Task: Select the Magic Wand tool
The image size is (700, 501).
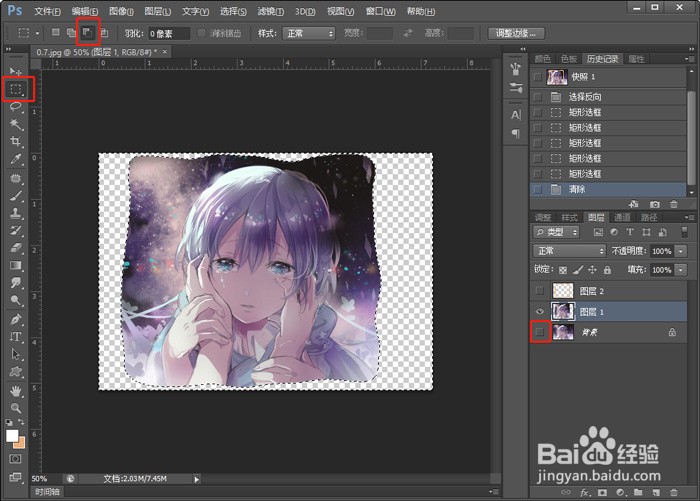Action: click(x=16, y=124)
